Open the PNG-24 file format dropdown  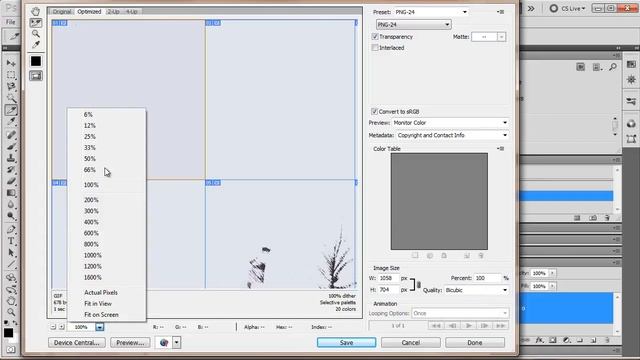click(413, 24)
